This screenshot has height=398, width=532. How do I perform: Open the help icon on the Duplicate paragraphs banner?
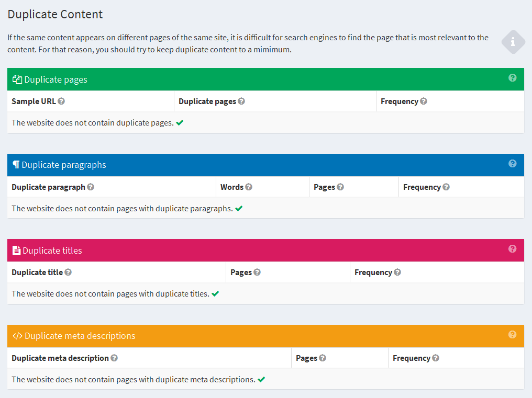(x=513, y=164)
